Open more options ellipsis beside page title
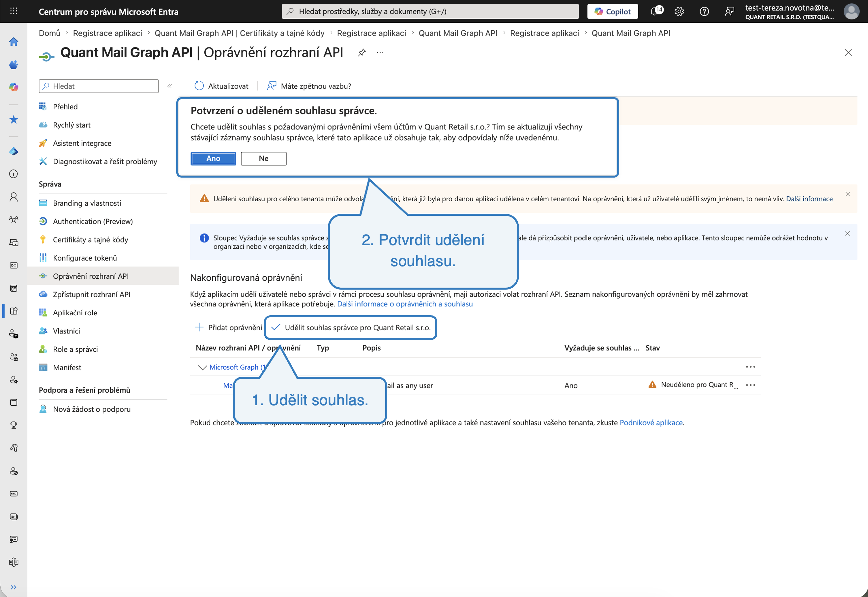868x597 pixels. pos(380,53)
